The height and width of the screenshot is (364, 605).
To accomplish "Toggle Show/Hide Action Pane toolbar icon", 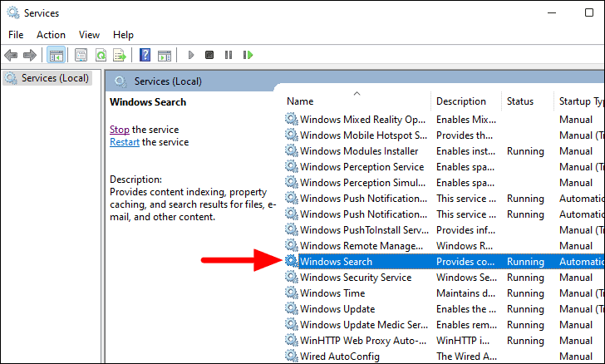I will point(165,55).
